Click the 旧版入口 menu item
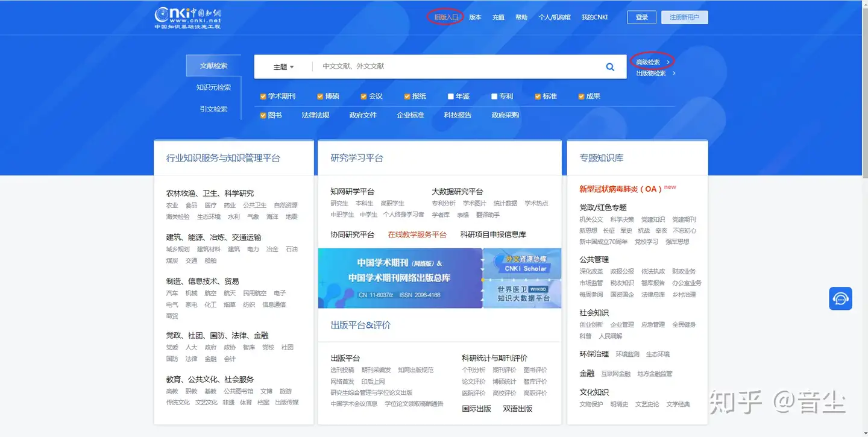 pos(446,17)
